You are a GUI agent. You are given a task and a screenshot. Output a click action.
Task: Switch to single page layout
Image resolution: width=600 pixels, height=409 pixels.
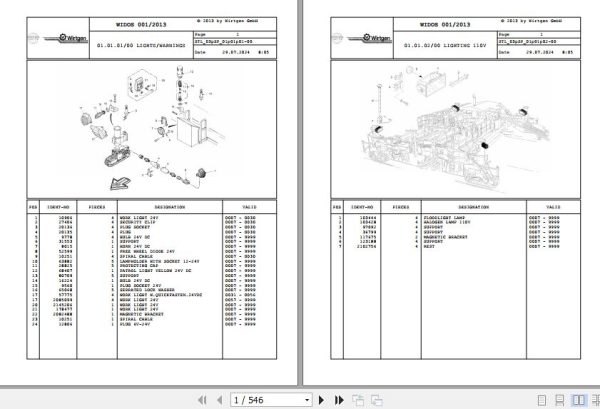pyautogui.click(x=542, y=400)
